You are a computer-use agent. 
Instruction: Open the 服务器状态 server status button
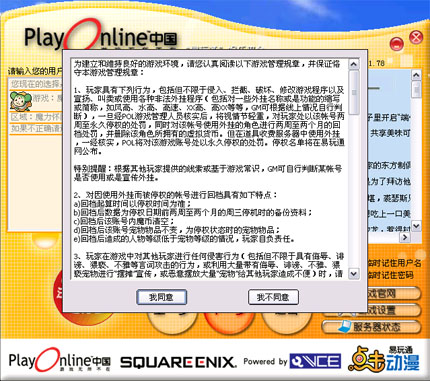[x=371, y=327]
